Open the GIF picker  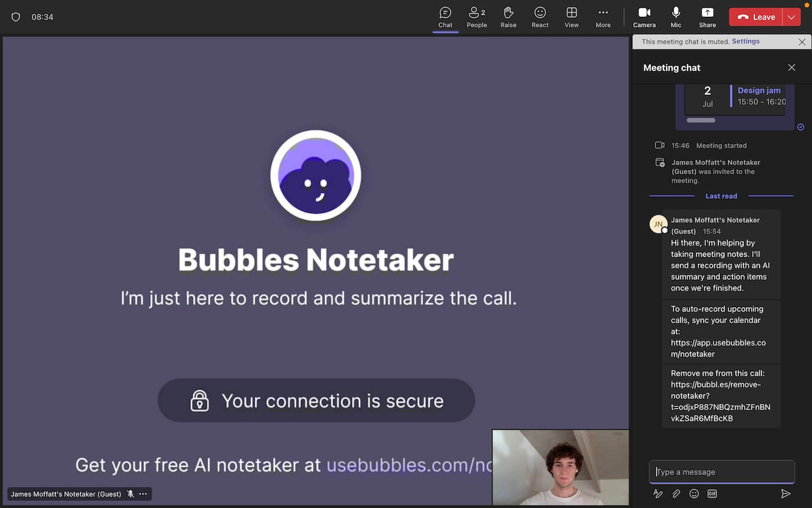point(712,493)
